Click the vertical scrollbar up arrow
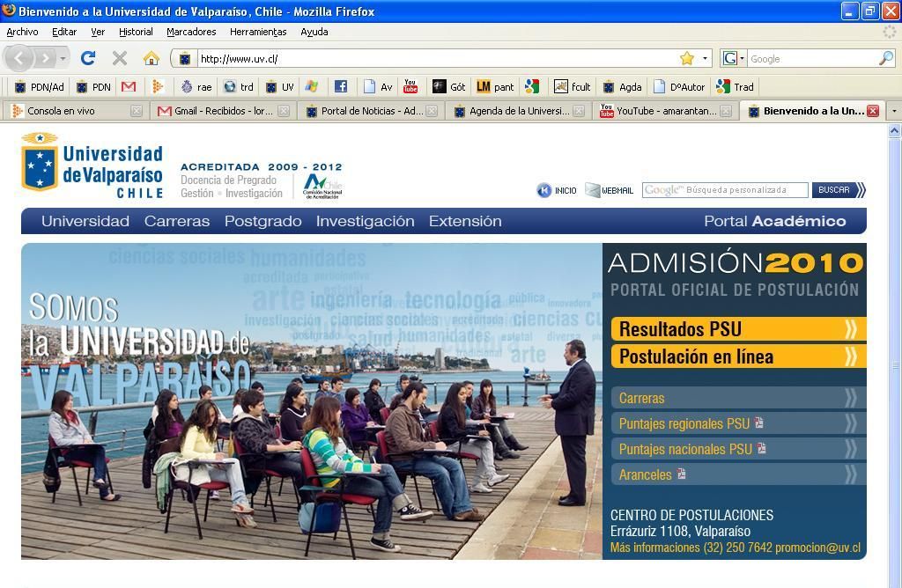Image resolution: width=902 pixels, height=588 pixels. tap(894, 131)
